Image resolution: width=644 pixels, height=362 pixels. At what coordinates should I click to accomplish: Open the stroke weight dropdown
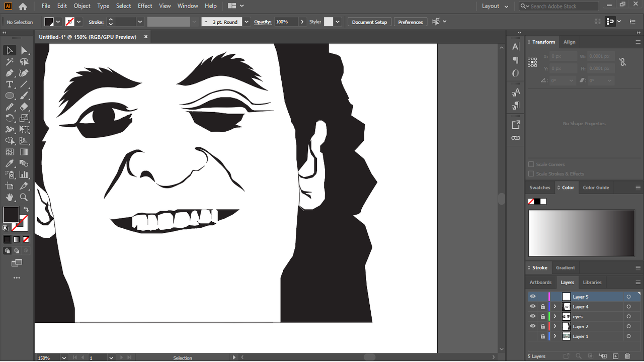[x=140, y=22]
